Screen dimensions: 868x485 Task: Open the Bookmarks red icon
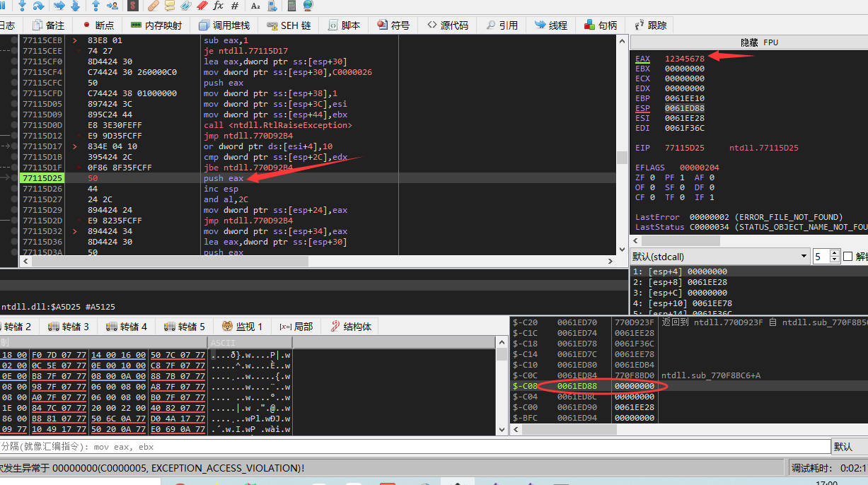point(202,6)
